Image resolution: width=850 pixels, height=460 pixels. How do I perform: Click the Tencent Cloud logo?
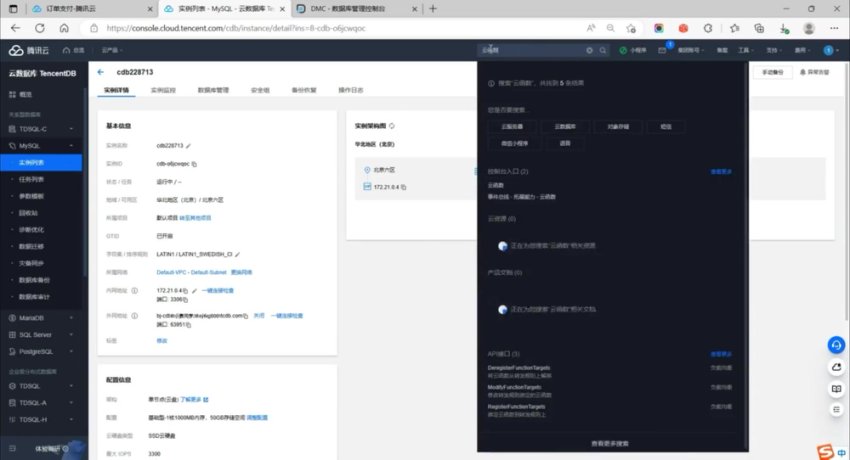point(29,50)
